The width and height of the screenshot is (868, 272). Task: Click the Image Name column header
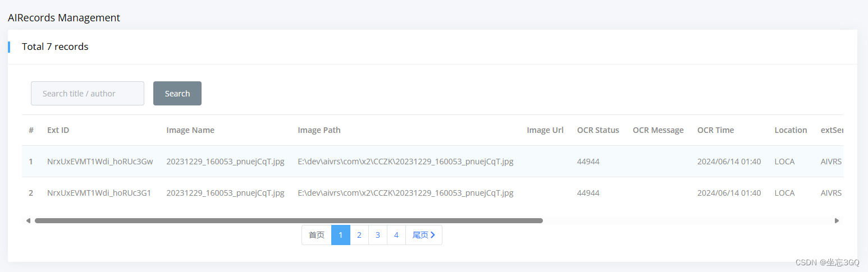coord(190,130)
